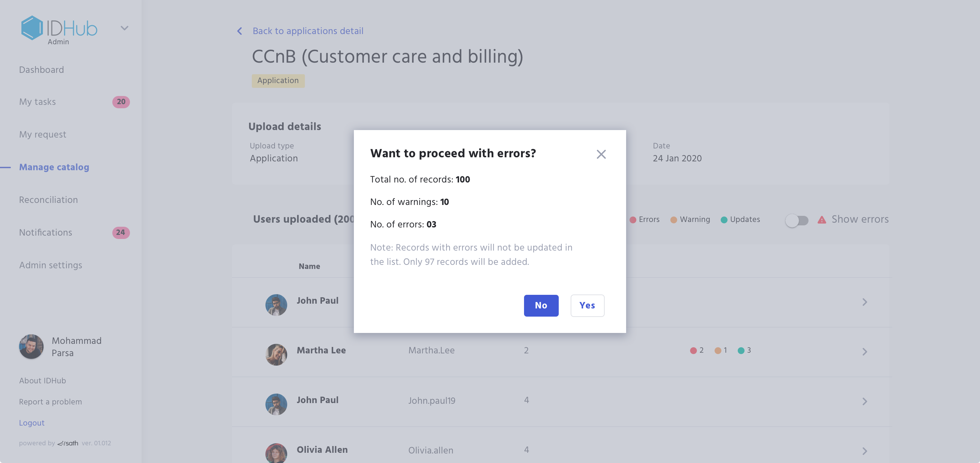Expand the Martha Lee row chevron
980x463 pixels.
coord(864,351)
